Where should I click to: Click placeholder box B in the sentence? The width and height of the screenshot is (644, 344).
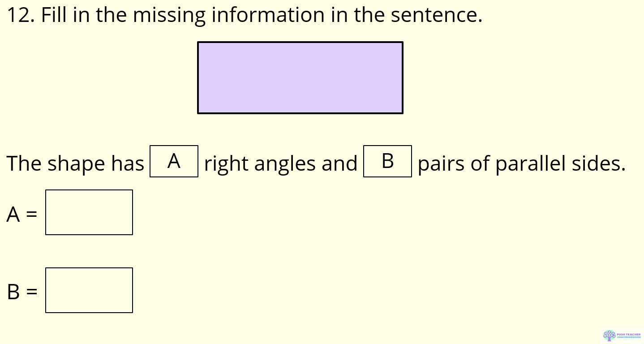click(x=387, y=161)
